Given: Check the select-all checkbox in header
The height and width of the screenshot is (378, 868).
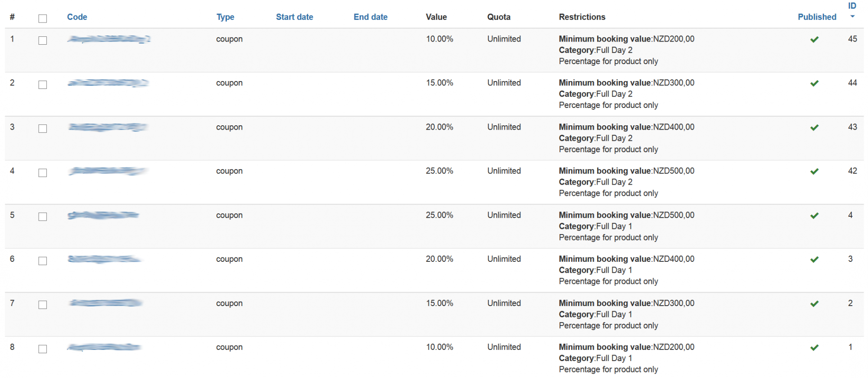Looking at the screenshot, I should [43, 19].
